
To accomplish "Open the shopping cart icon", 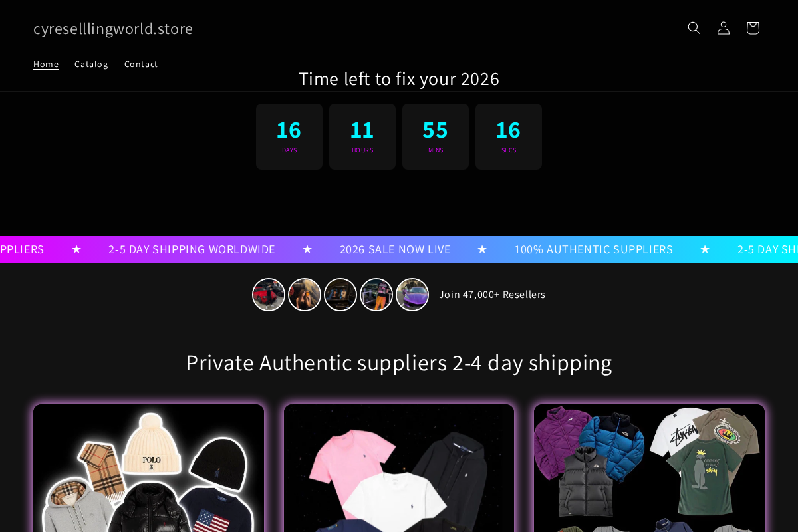I will click(x=752, y=28).
